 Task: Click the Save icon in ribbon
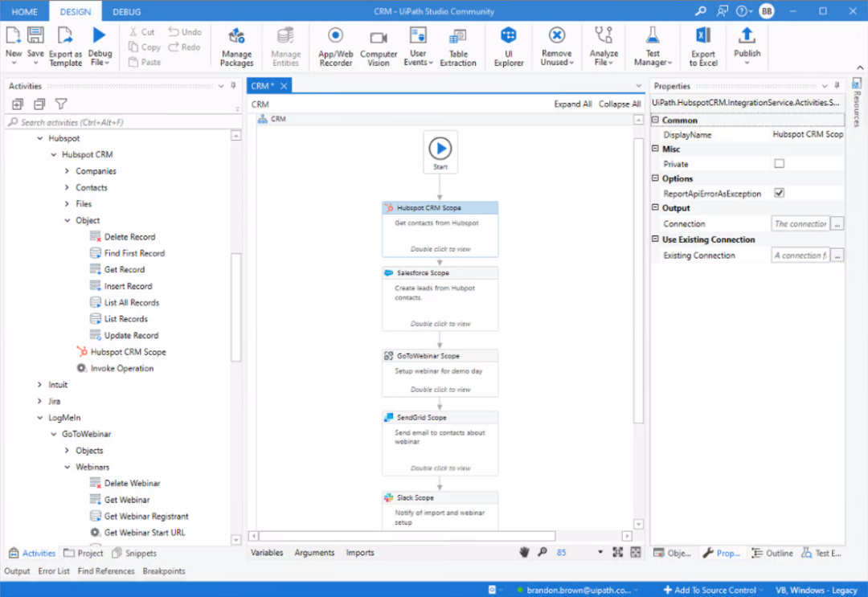pos(35,36)
